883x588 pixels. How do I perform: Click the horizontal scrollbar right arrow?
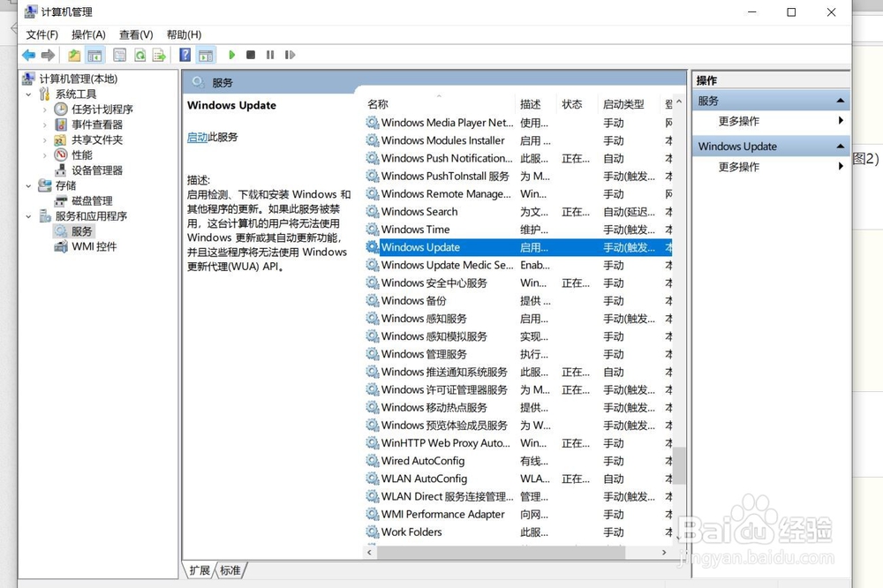point(664,553)
